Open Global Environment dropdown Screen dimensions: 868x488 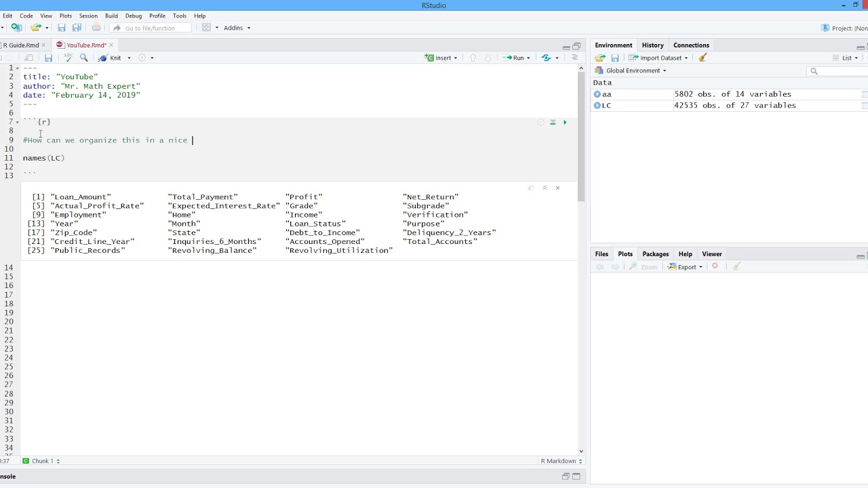pos(631,70)
